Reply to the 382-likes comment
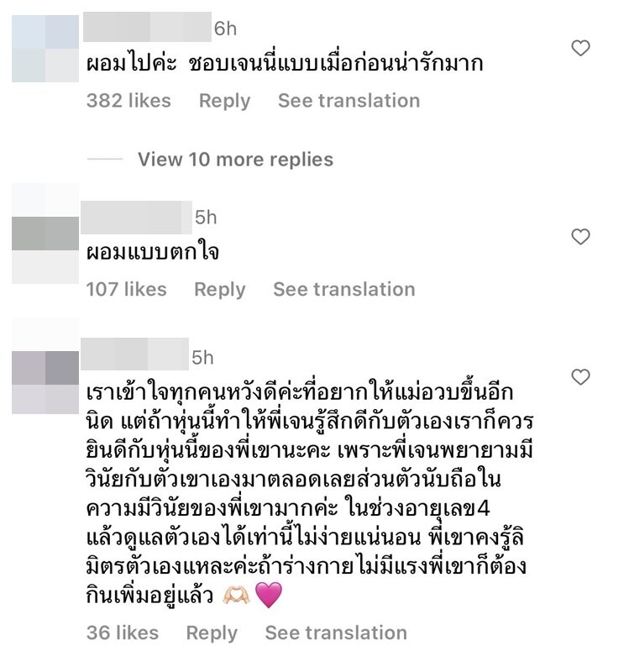Viewport: 629px width, 672px height. (x=224, y=102)
